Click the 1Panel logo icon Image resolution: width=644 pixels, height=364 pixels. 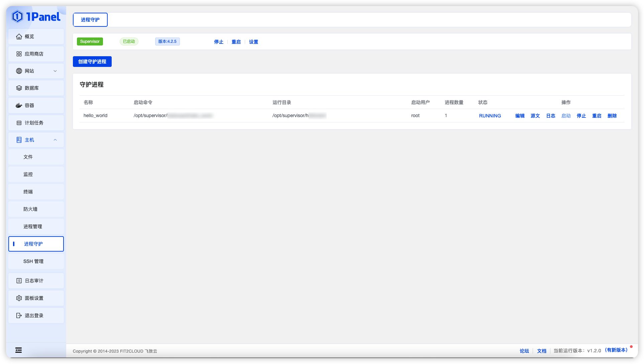click(x=17, y=16)
